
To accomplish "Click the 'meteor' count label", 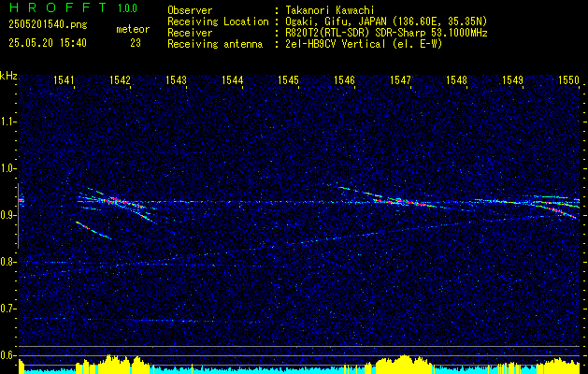I will [x=133, y=29].
